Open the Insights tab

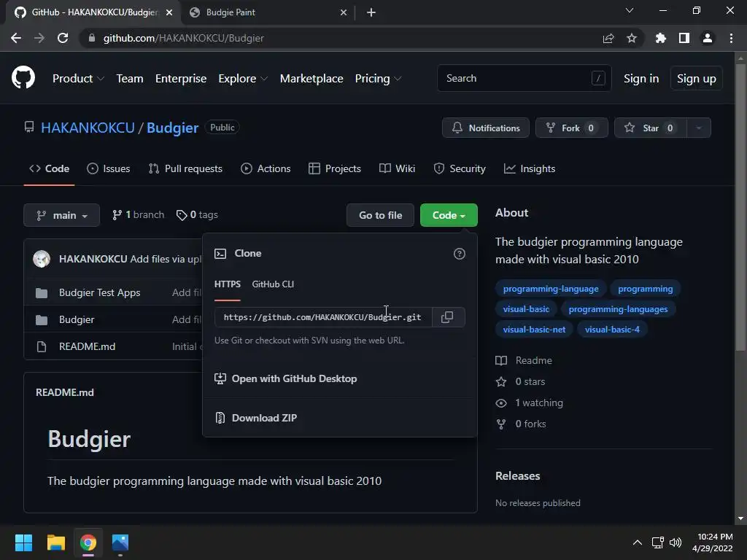click(530, 168)
